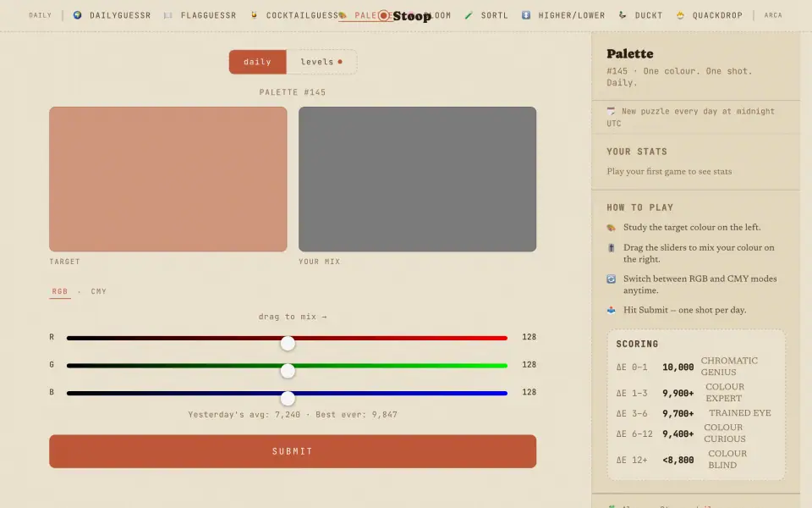
Task: Click the ARCA label in the nav
Action: (773, 15)
